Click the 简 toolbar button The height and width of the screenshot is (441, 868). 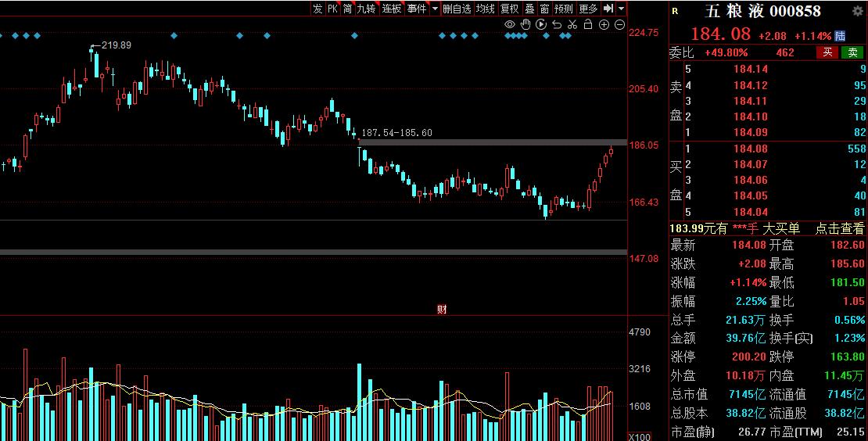[347, 9]
